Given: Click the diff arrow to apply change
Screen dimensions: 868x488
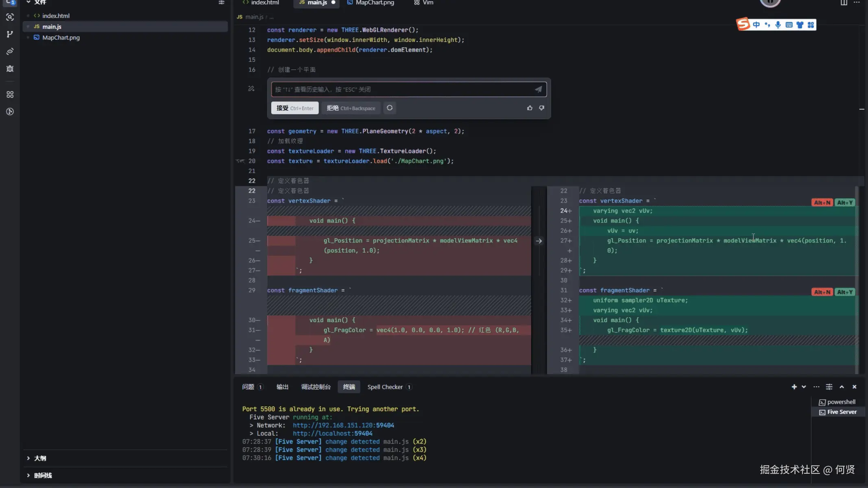Looking at the screenshot, I should 539,241.
